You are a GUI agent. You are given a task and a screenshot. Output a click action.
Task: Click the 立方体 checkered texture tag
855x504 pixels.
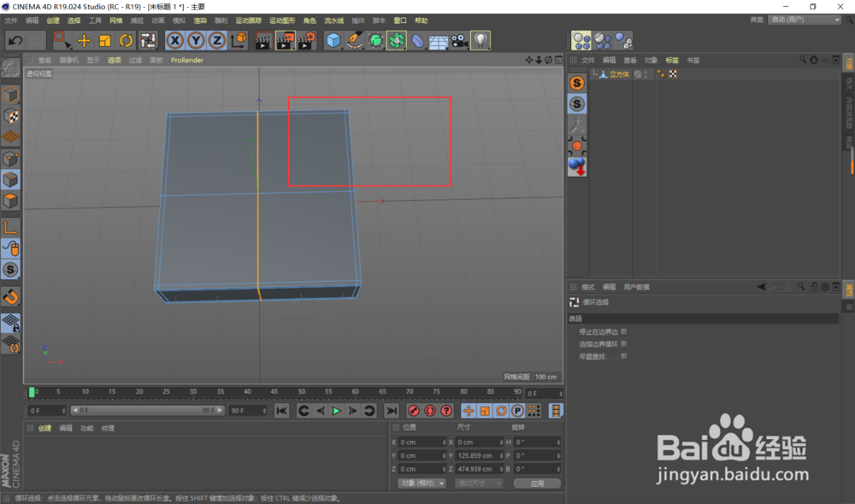673,74
